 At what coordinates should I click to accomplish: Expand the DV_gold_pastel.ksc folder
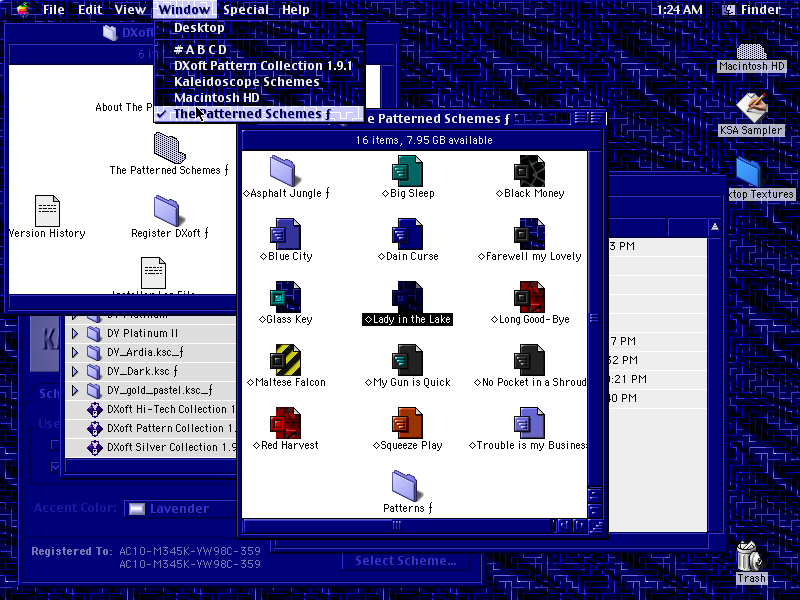pos(75,390)
